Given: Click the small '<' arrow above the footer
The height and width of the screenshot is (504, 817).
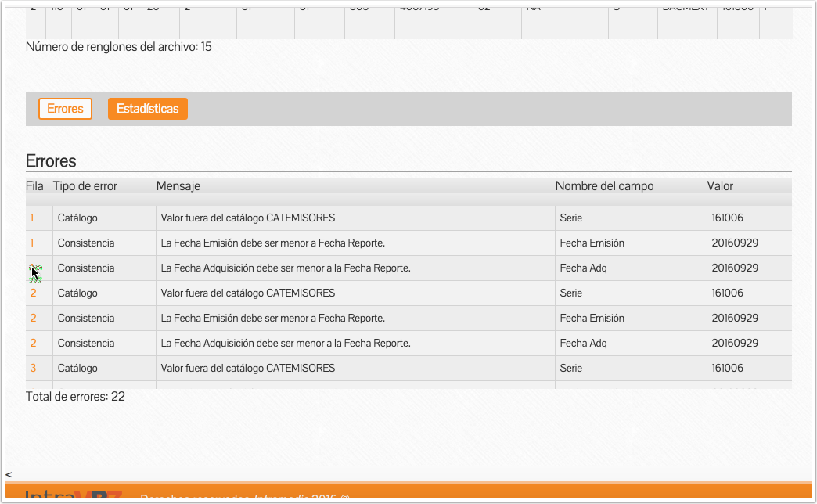Looking at the screenshot, I should (x=9, y=474).
